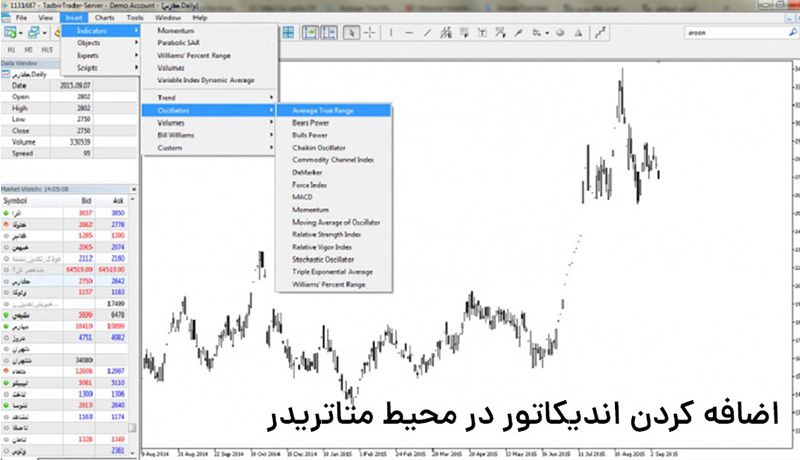Viewport: 800px width, 460px height.
Task: Select Triple Exponential Average
Action: [x=334, y=272]
